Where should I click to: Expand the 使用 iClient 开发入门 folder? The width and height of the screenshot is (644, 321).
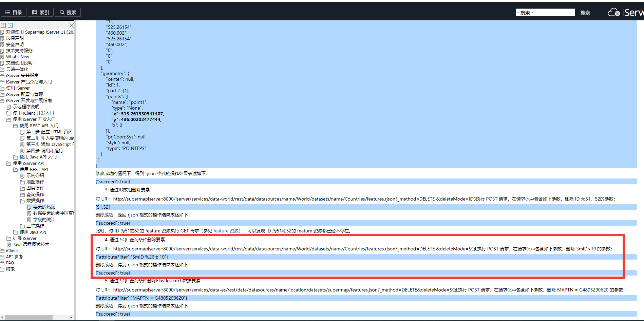[9, 113]
